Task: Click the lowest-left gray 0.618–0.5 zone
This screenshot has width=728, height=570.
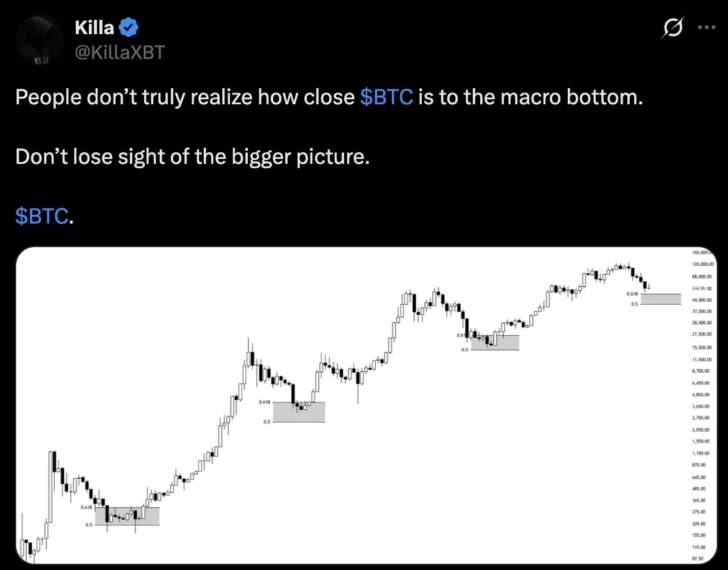Action: click(x=127, y=516)
